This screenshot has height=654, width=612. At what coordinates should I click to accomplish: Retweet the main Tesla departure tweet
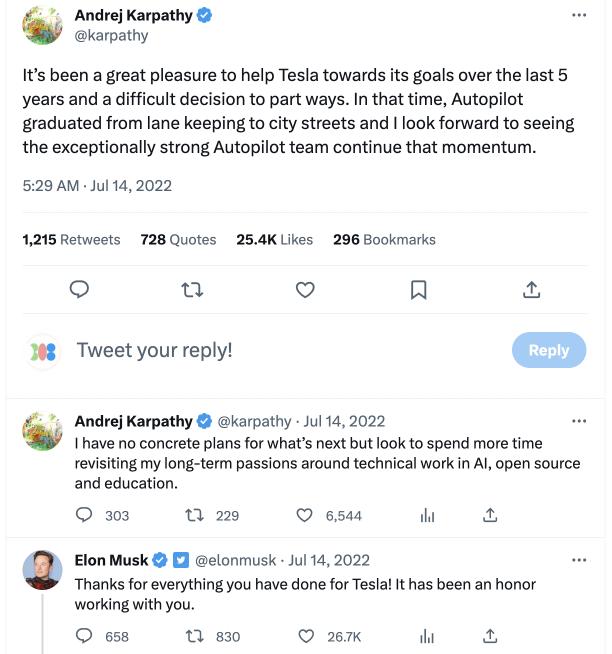coord(193,290)
